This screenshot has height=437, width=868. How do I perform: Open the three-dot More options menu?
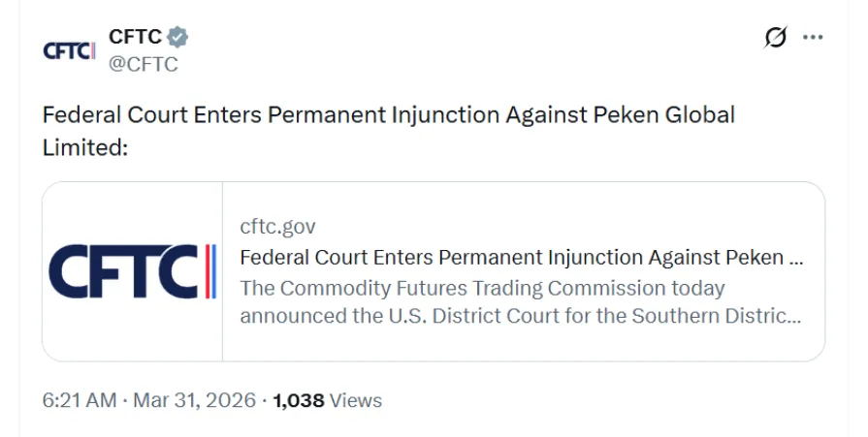[813, 38]
